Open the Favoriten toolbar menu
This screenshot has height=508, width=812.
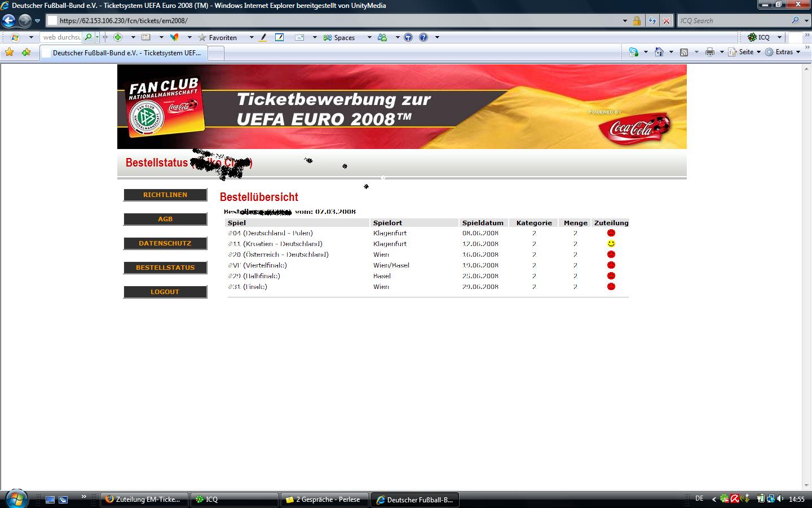click(x=222, y=38)
